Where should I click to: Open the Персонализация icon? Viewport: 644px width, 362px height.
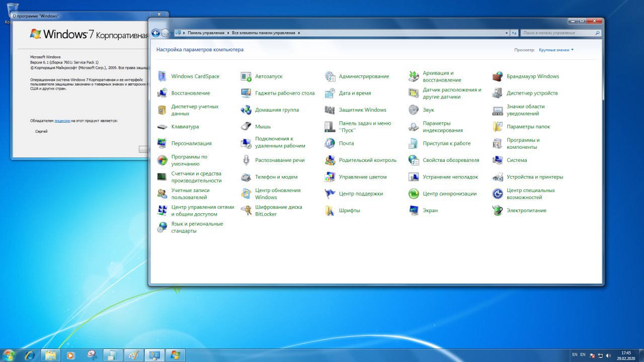162,143
